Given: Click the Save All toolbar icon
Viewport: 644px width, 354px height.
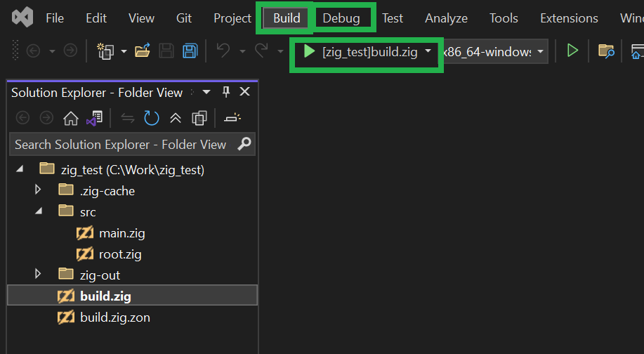Looking at the screenshot, I should click(190, 51).
